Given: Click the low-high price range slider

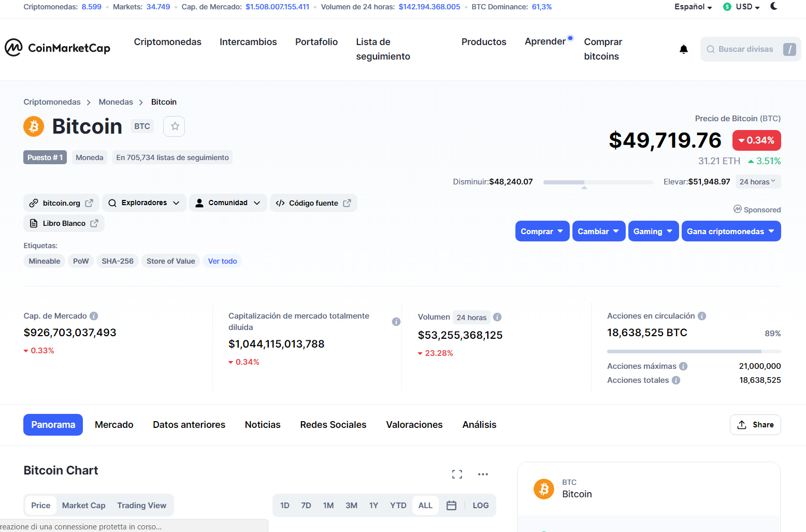Looking at the screenshot, I should point(598,182).
